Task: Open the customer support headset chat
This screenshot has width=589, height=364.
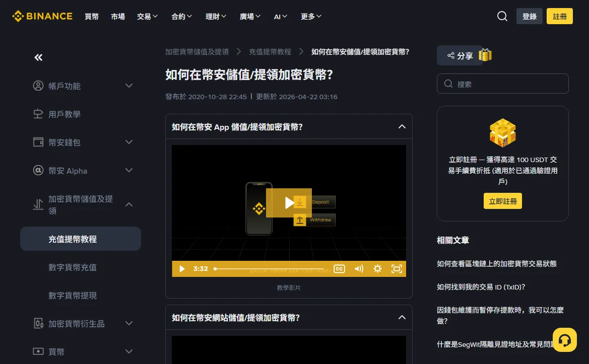Action: pos(565,340)
